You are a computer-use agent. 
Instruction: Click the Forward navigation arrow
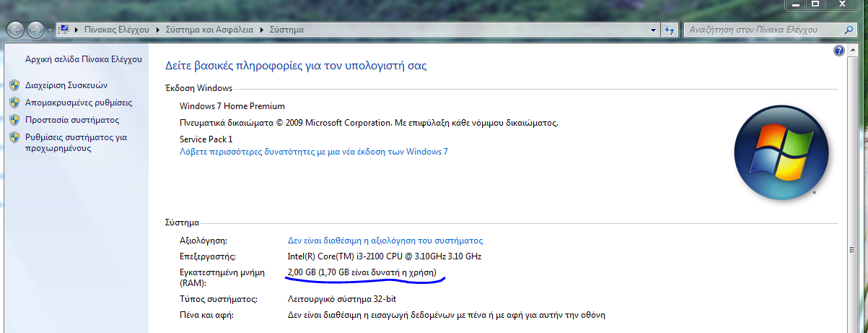[35, 30]
